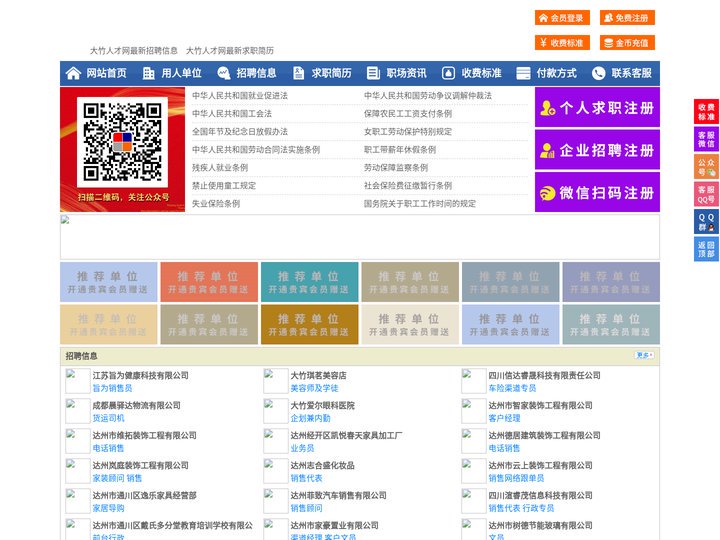Click the card icon beside 付款方式

tap(523, 73)
